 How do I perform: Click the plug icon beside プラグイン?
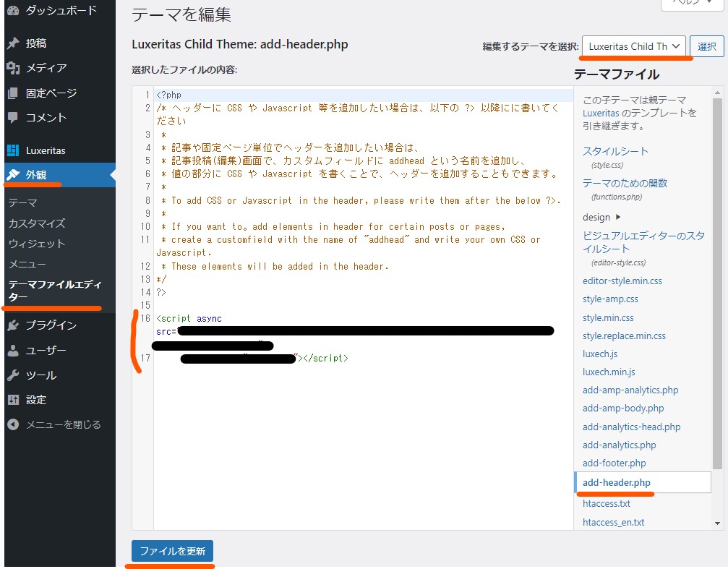click(13, 325)
